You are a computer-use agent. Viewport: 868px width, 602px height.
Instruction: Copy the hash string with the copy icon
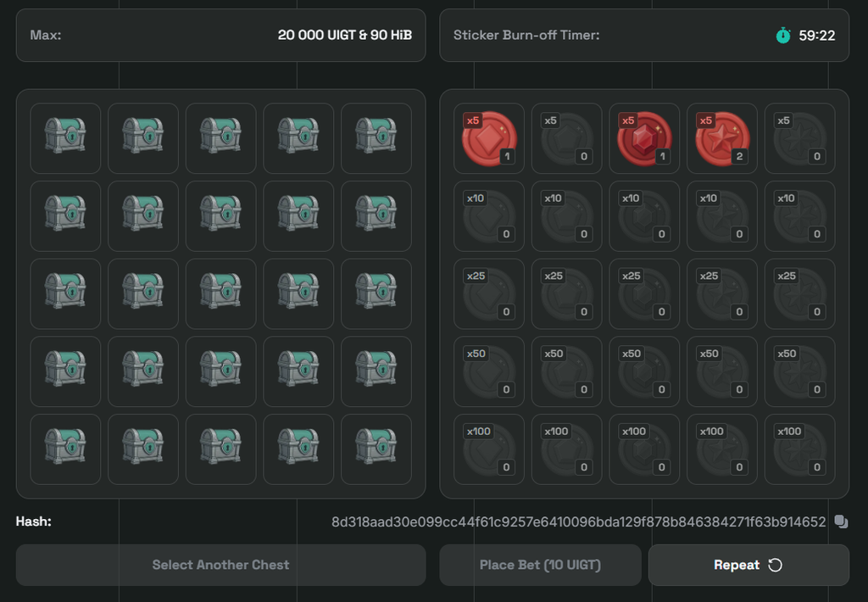841,521
